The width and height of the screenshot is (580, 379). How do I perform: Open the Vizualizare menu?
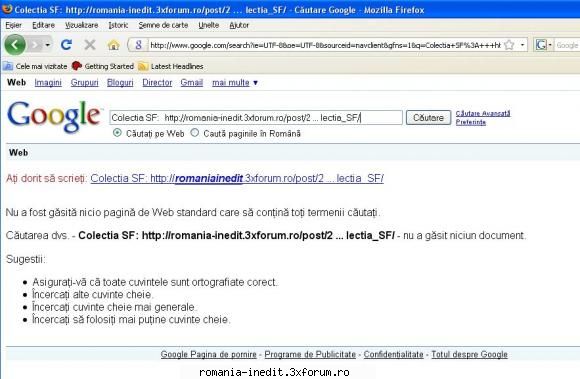pyautogui.click(x=81, y=25)
